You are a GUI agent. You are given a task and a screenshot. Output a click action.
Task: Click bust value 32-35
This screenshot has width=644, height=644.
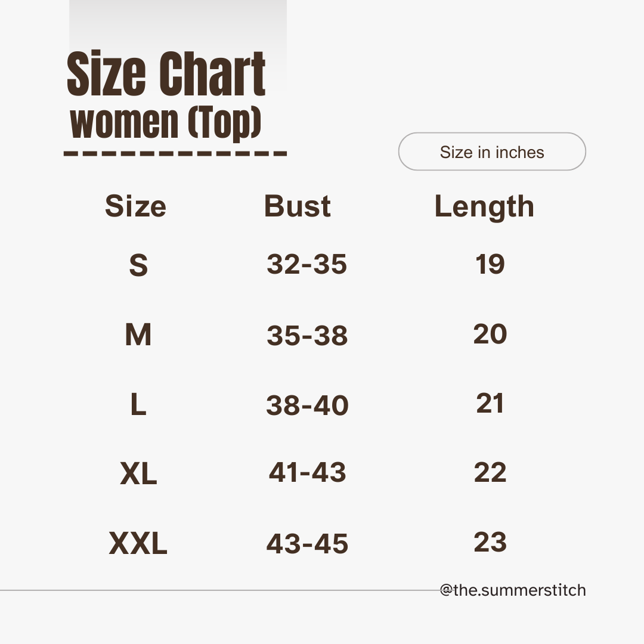point(307,264)
